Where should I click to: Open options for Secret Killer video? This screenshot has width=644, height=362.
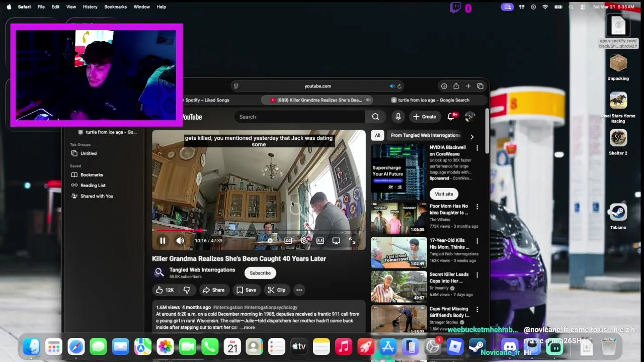(477, 275)
